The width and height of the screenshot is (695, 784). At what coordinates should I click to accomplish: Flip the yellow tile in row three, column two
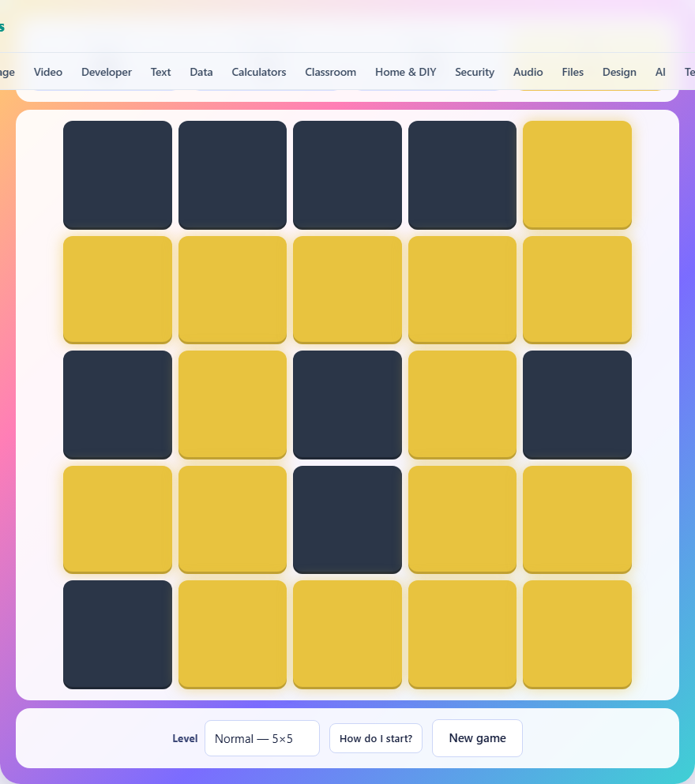(x=232, y=405)
